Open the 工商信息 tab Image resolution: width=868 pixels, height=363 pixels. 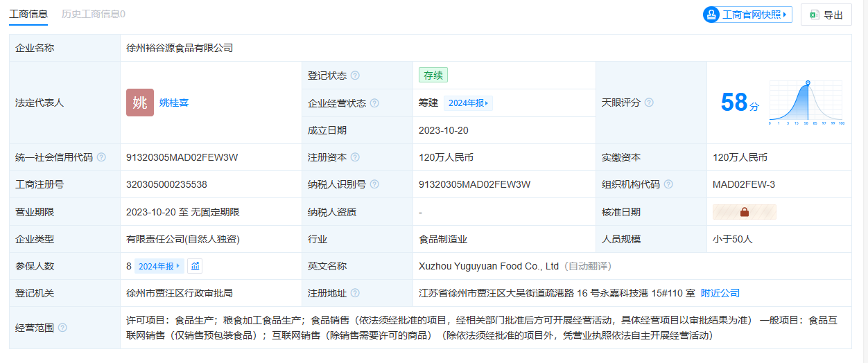[x=28, y=14]
